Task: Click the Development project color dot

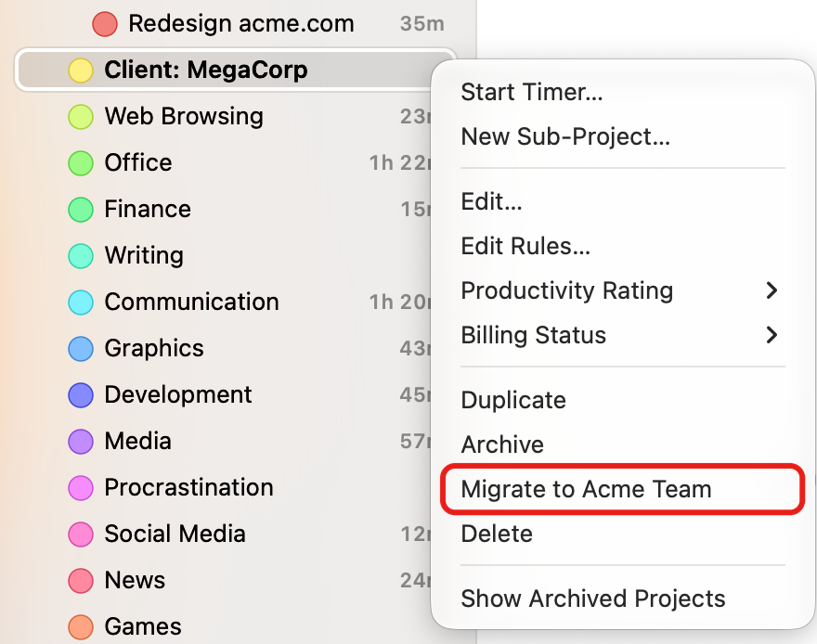Action: [x=81, y=394]
